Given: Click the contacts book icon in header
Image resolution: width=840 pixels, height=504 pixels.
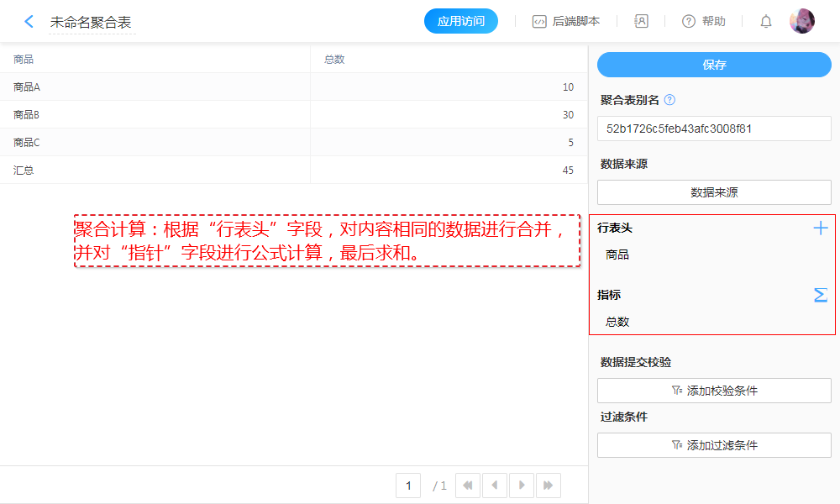Looking at the screenshot, I should (641, 22).
